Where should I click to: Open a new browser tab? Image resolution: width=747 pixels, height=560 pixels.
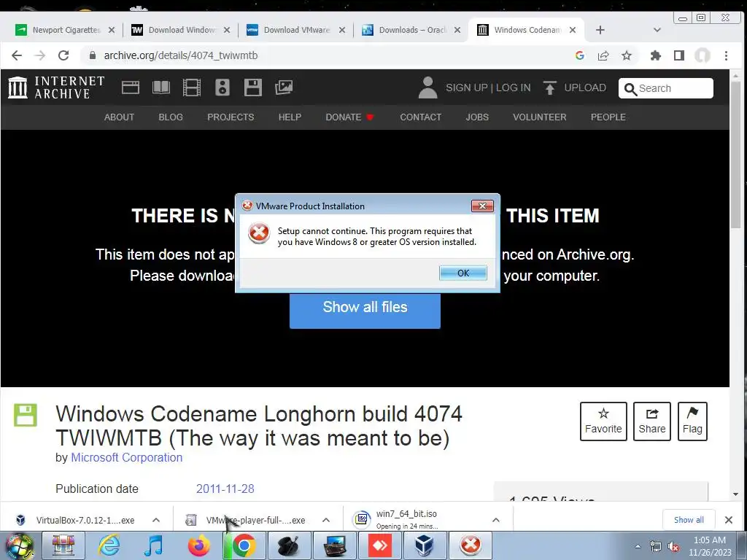click(600, 30)
